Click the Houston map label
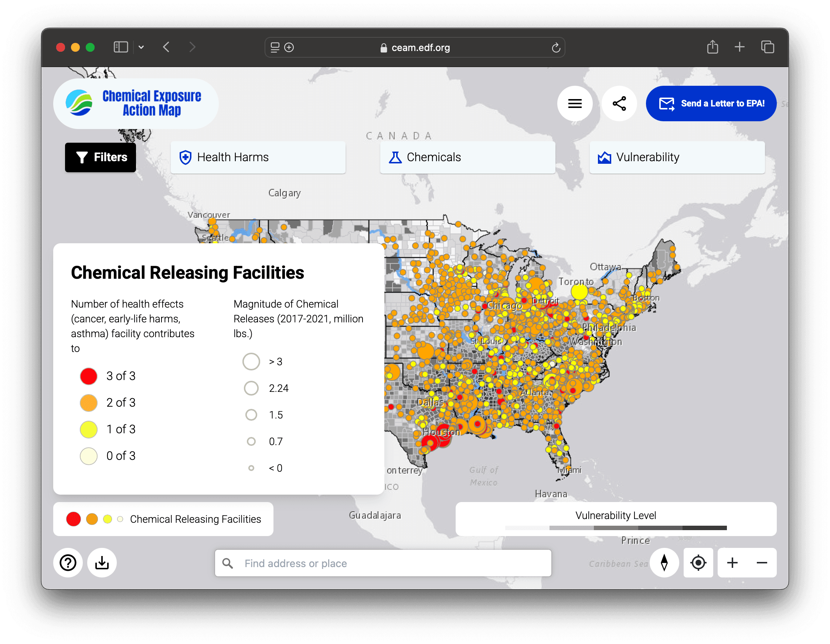 [442, 432]
